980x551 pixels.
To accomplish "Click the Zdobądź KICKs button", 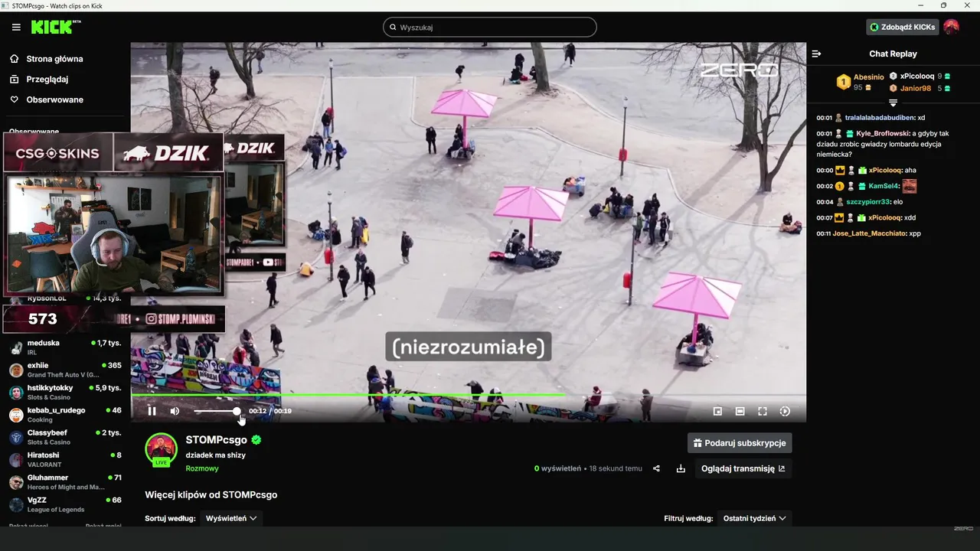I will 903,28.
